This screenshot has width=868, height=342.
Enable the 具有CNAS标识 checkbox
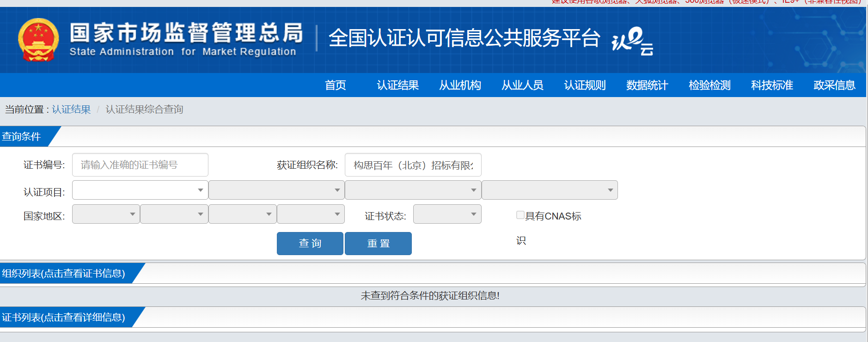[520, 215]
